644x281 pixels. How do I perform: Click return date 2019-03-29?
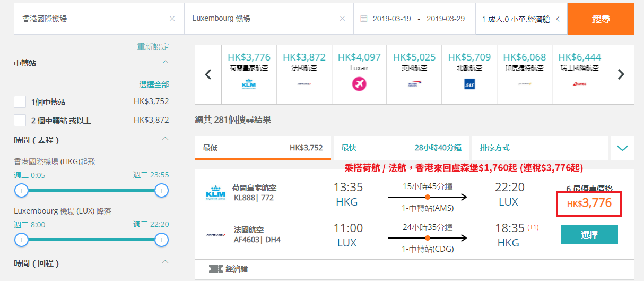point(446,19)
